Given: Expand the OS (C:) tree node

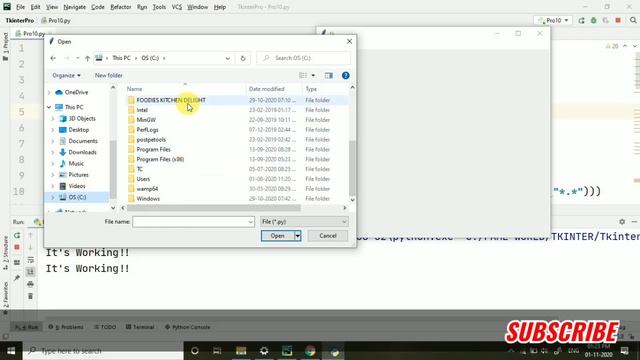Looking at the screenshot, I should pyautogui.click(x=53, y=197).
